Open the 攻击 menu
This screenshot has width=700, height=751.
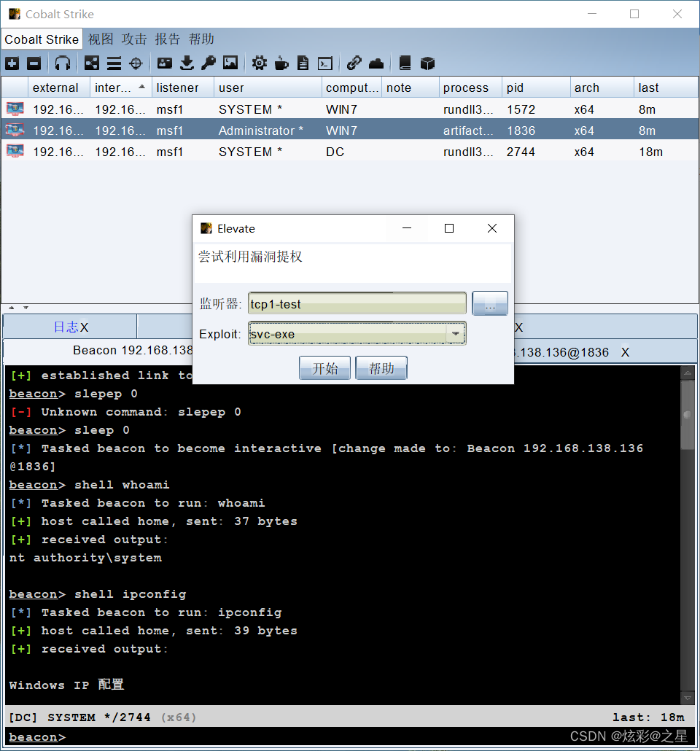click(x=134, y=39)
